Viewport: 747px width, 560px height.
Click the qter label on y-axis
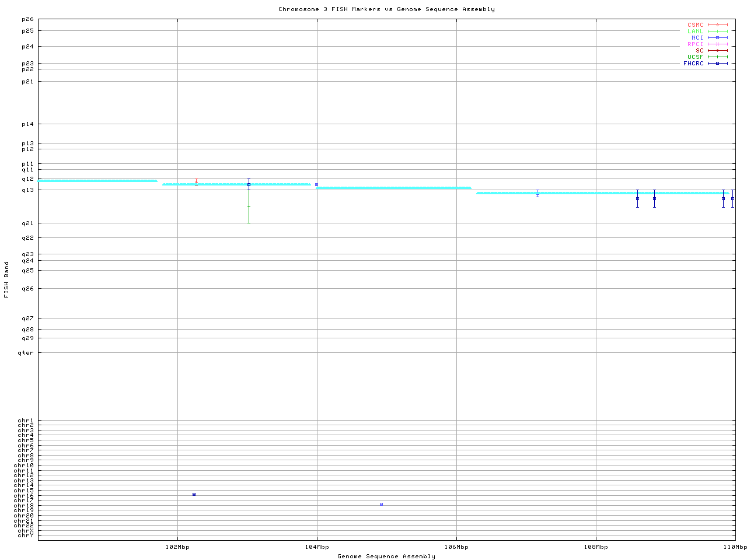(x=26, y=353)
